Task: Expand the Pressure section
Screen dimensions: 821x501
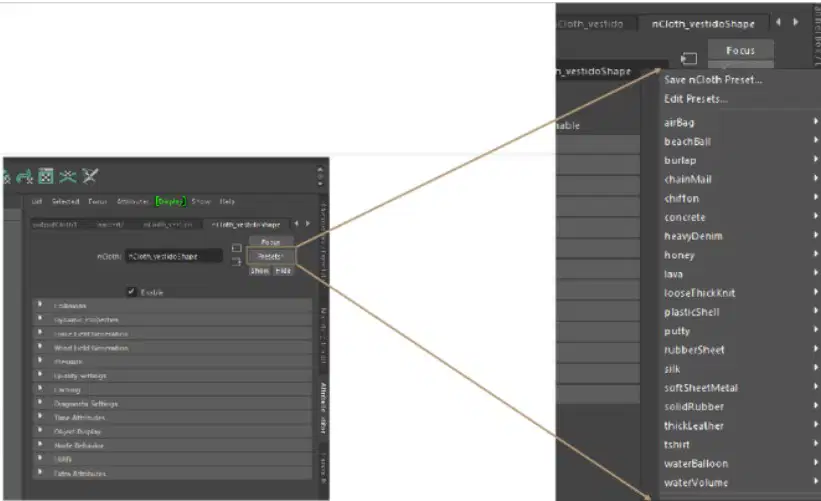Action: tap(172, 361)
